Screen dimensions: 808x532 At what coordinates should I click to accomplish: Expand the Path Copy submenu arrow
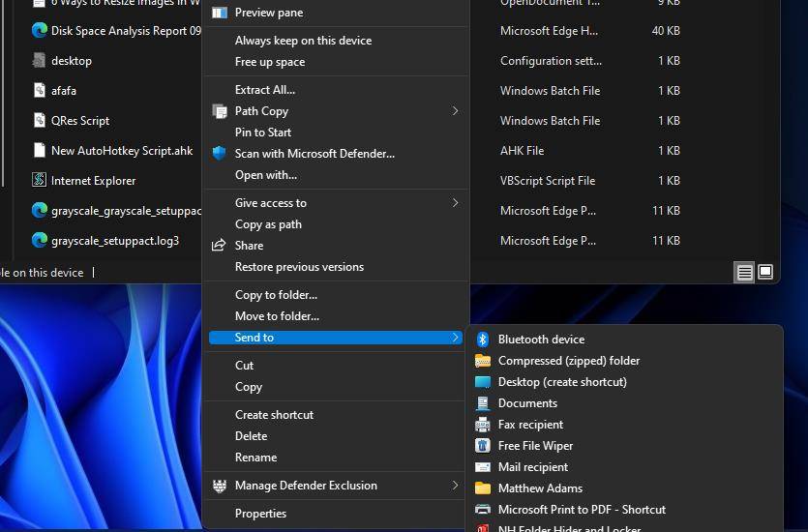pos(455,111)
